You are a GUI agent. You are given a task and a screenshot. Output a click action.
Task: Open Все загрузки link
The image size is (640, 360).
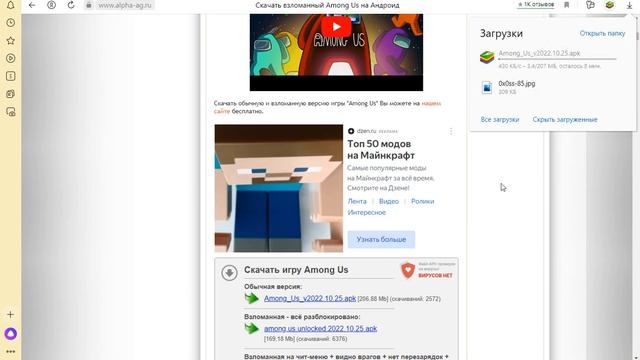pos(500,120)
